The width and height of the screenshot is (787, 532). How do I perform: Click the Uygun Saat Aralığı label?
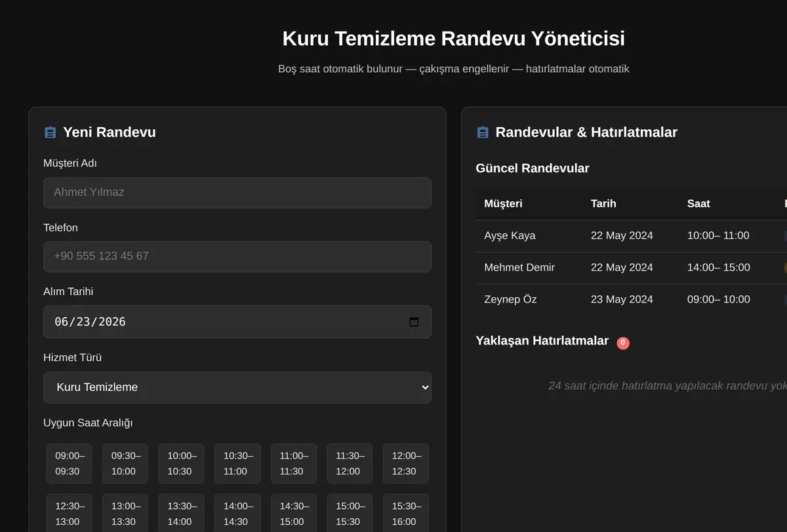[88, 423]
